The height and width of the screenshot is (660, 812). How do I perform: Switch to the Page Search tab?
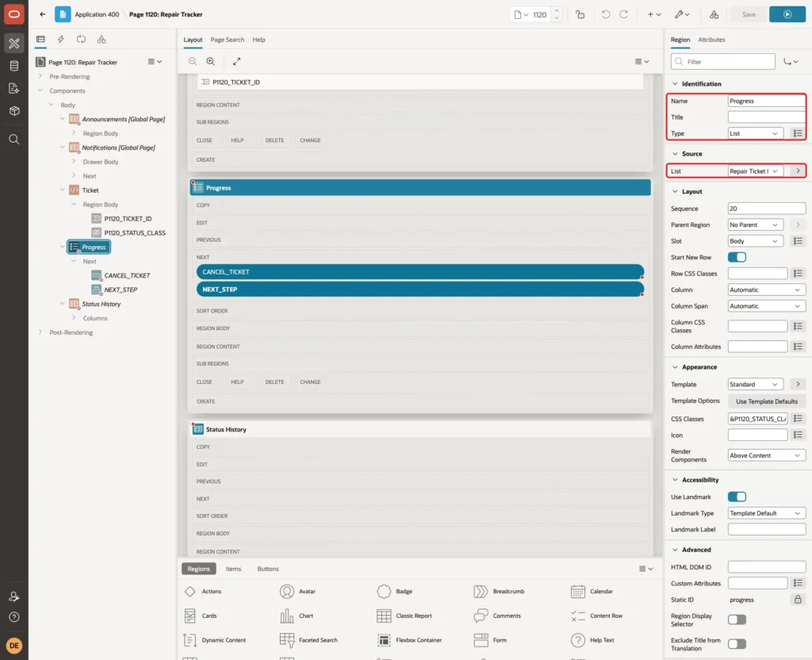(227, 40)
